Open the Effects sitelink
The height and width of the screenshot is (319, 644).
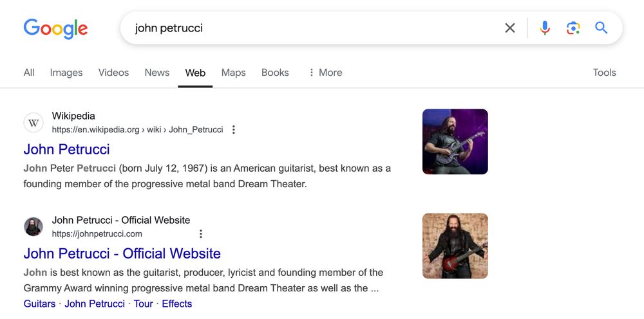(176, 304)
